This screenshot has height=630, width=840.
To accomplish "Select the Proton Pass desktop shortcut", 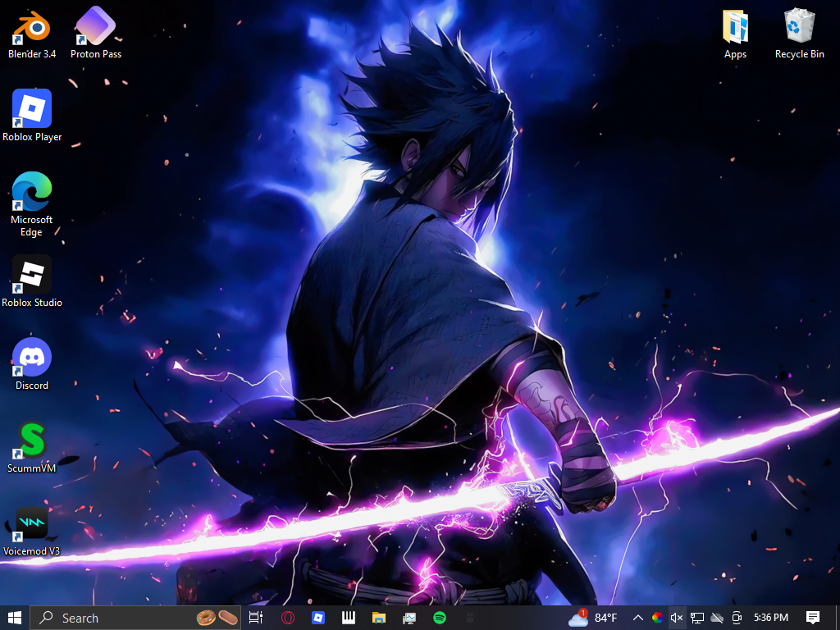I will tap(96, 33).
